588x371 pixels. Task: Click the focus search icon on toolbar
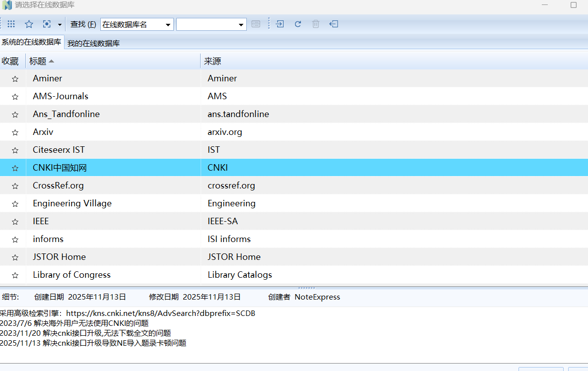46,24
